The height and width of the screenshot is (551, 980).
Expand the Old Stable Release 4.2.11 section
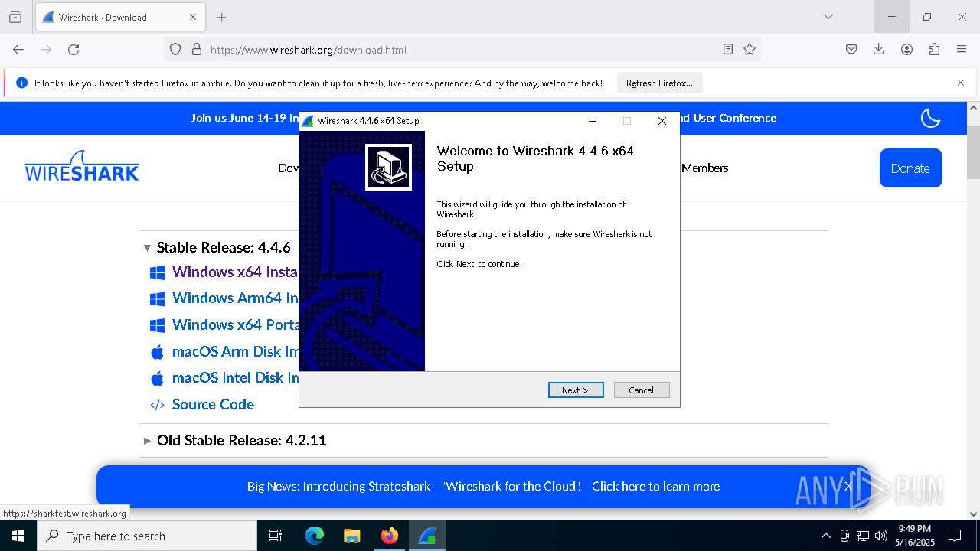tap(147, 441)
